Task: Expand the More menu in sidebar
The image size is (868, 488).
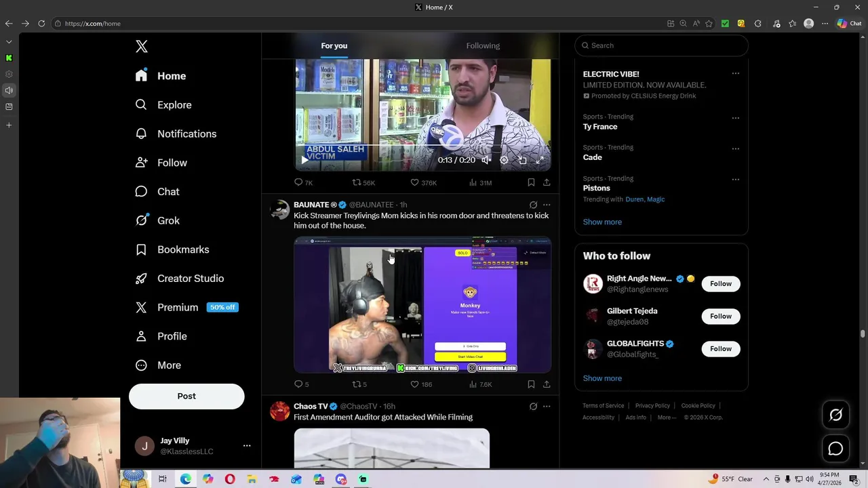Action: click(159, 365)
